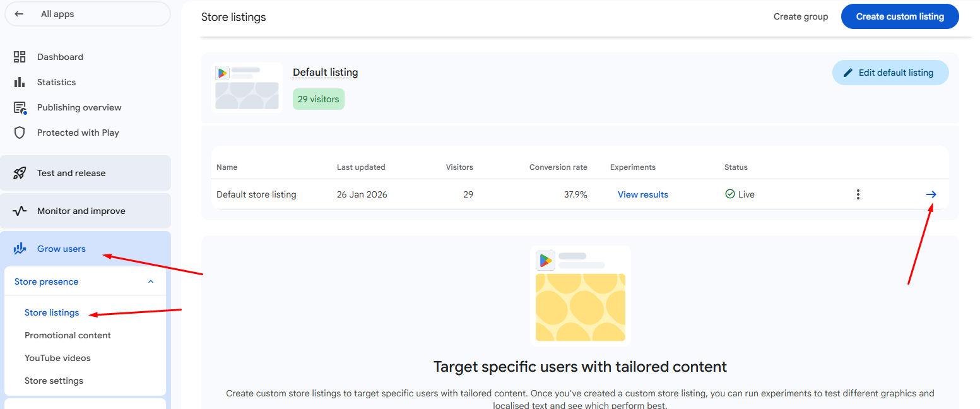Image resolution: width=980 pixels, height=409 pixels.
Task: Open the Dashboard grid icon
Action: pyautogui.click(x=20, y=57)
